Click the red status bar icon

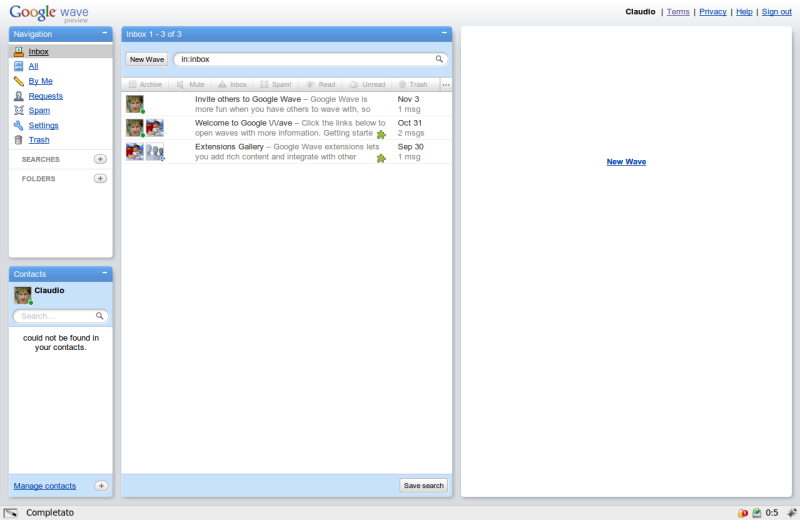pos(743,513)
